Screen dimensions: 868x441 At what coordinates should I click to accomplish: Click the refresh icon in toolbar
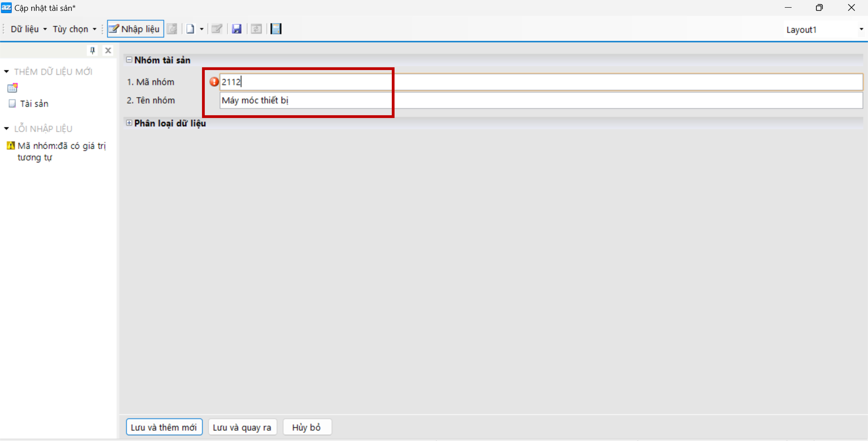click(x=256, y=29)
